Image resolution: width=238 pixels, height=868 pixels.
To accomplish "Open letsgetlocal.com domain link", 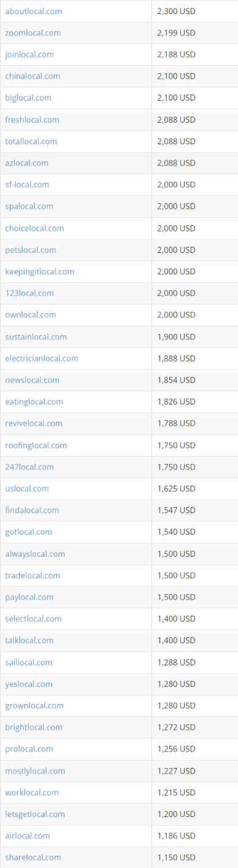I will (x=35, y=814).
